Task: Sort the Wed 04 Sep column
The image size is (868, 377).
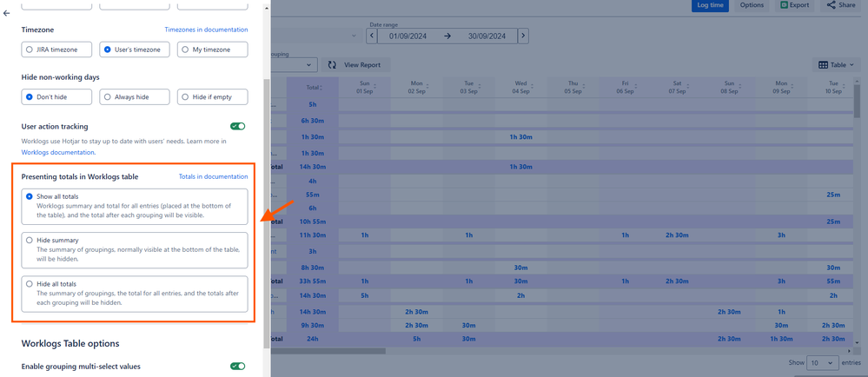Action: pos(532,87)
